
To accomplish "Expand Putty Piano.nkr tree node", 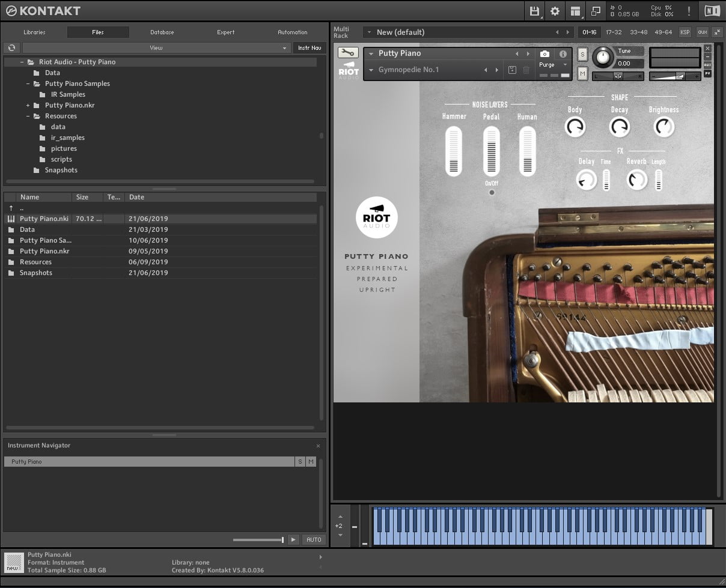I will 28,105.
